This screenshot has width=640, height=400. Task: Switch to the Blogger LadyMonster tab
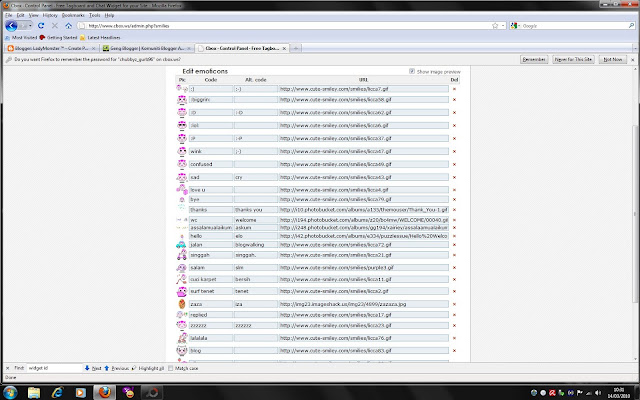click(51, 48)
